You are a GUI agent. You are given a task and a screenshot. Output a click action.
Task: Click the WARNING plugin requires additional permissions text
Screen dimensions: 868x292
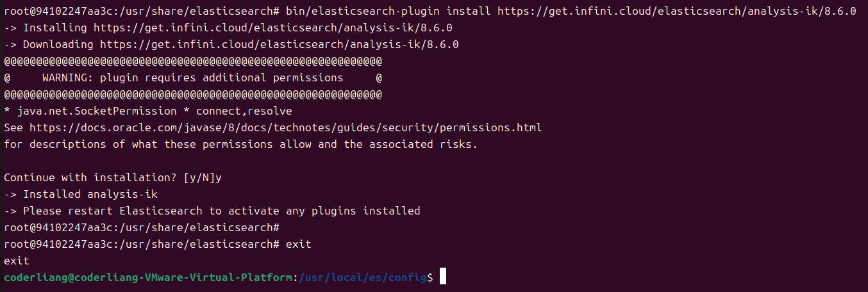point(193,78)
